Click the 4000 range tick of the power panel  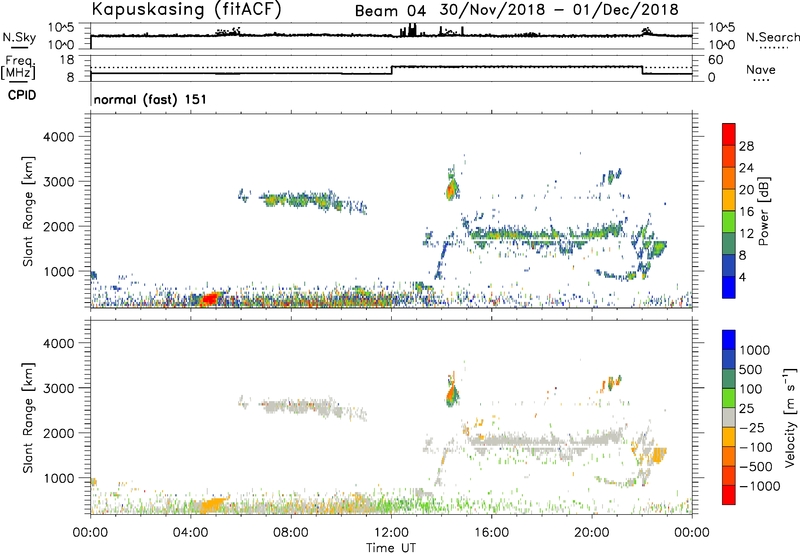click(58, 137)
